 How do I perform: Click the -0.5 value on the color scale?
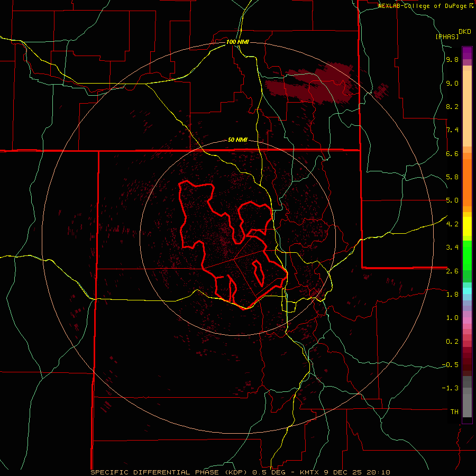(450, 365)
